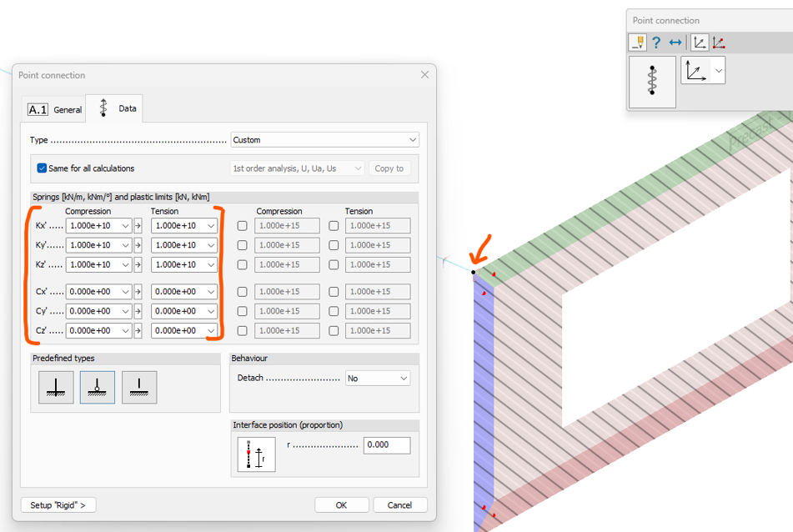Enable Cy' compression plastic limit checkbox
793x532 pixels.
pos(243,312)
